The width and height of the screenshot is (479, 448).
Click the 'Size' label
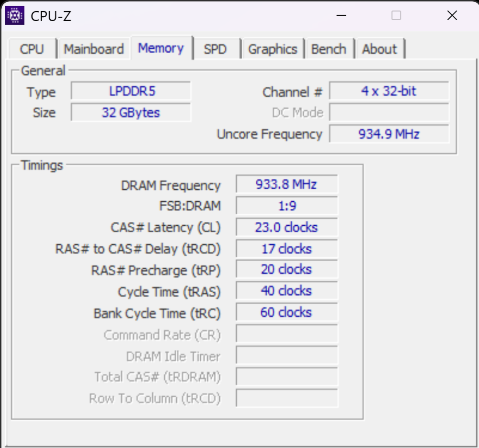[x=44, y=113]
